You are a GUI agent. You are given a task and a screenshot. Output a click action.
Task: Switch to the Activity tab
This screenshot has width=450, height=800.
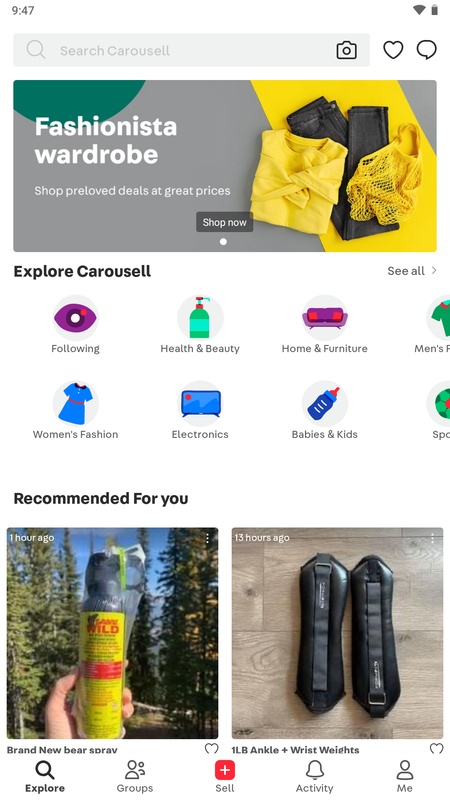pos(314,777)
